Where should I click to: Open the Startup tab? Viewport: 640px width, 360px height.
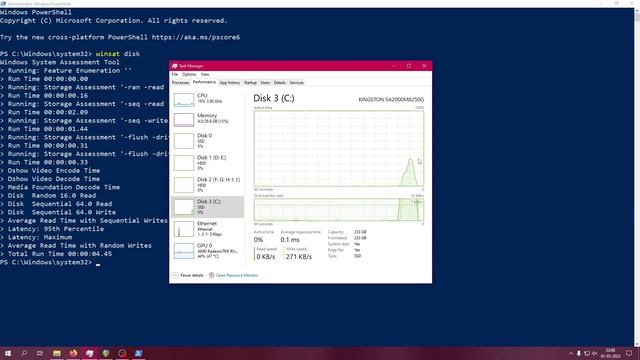250,82
